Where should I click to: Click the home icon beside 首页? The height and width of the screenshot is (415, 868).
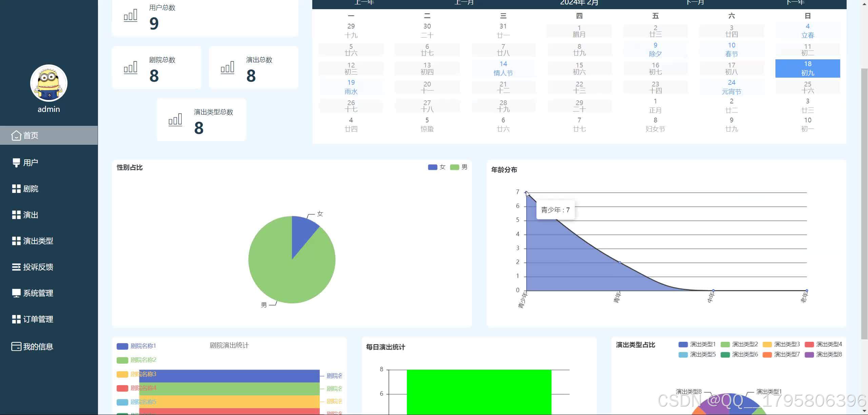[x=16, y=136]
